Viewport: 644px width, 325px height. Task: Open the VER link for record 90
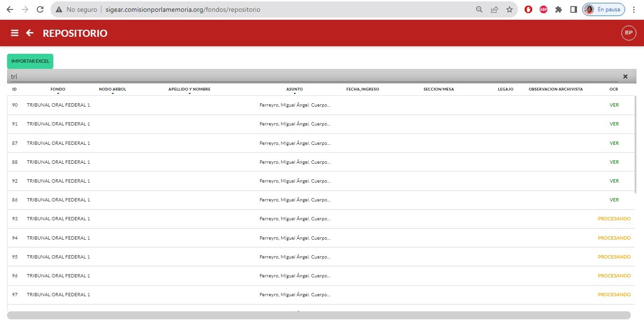click(x=614, y=105)
